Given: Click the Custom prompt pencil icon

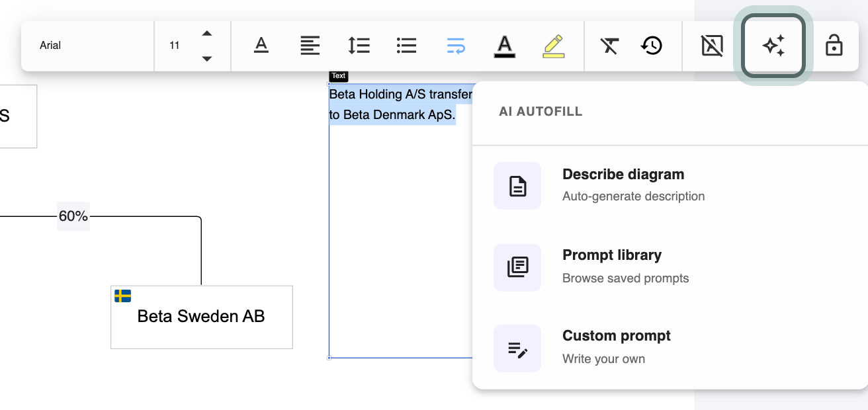Looking at the screenshot, I should click(517, 348).
